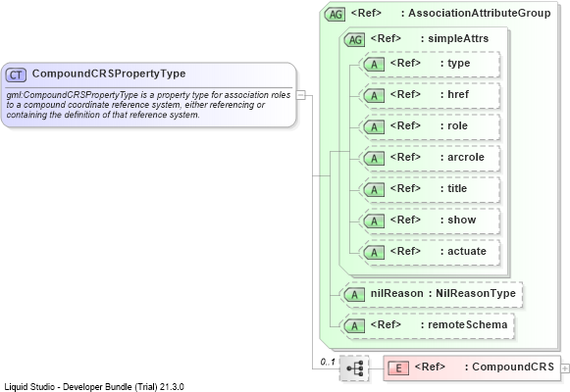The height and width of the screenshot is (392, 570).
Task: Select the ': role' attribute label
Action: tap(454, 126)
